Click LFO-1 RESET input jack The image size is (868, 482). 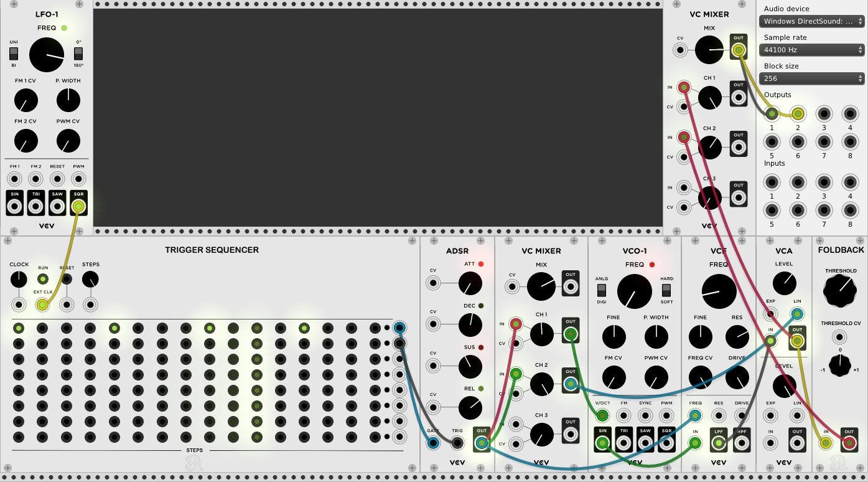(57, 179)
